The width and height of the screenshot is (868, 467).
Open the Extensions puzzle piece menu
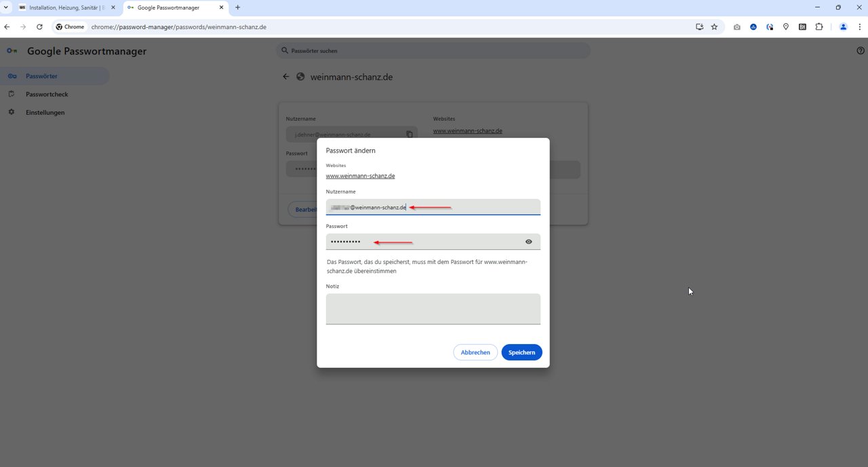[x=818, y=27]
